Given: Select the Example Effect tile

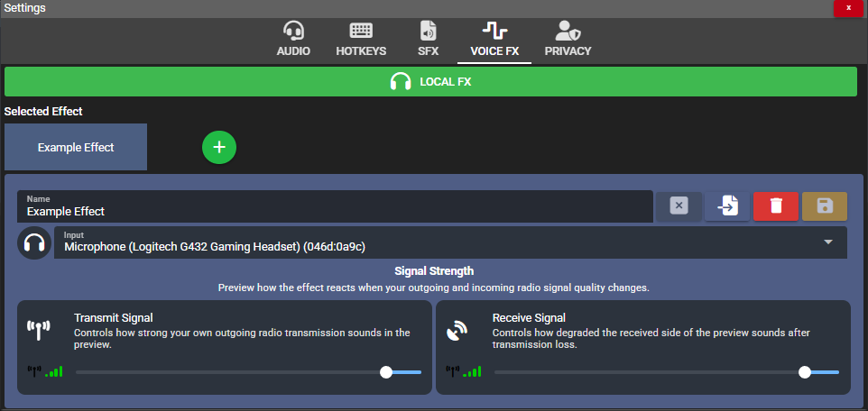Looking at the screenshot, I should pyautogui.click(x=76, y=147).
